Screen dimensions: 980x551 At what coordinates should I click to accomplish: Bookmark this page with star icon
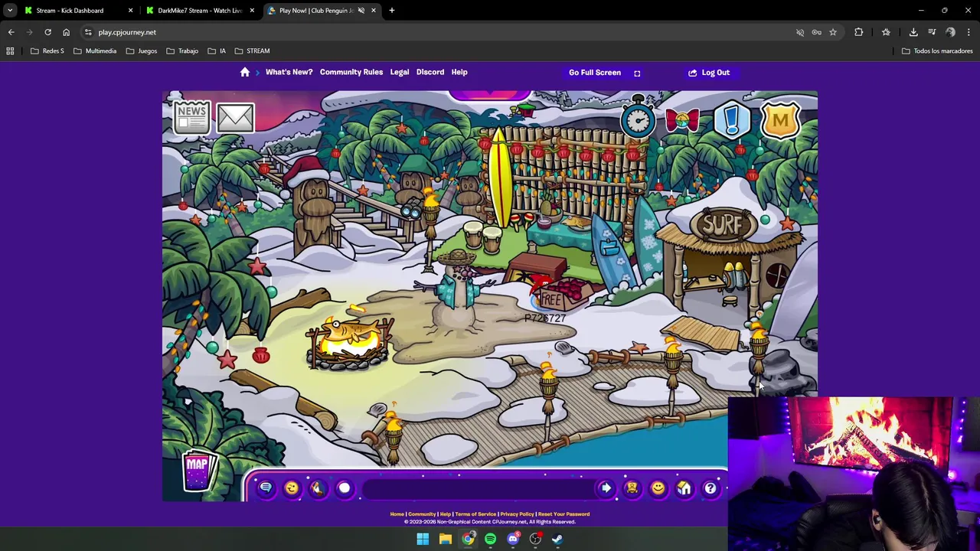pyautogui.click(x=833, y=32)
